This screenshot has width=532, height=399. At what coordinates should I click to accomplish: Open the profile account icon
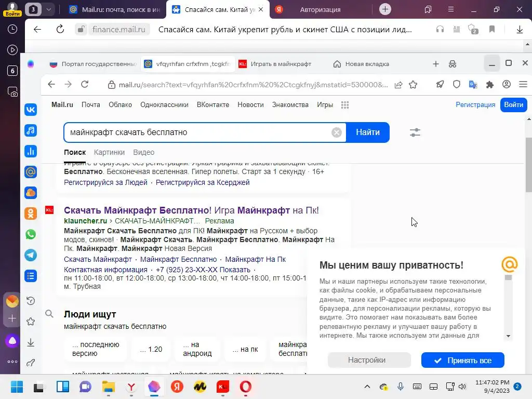point(507,85)
